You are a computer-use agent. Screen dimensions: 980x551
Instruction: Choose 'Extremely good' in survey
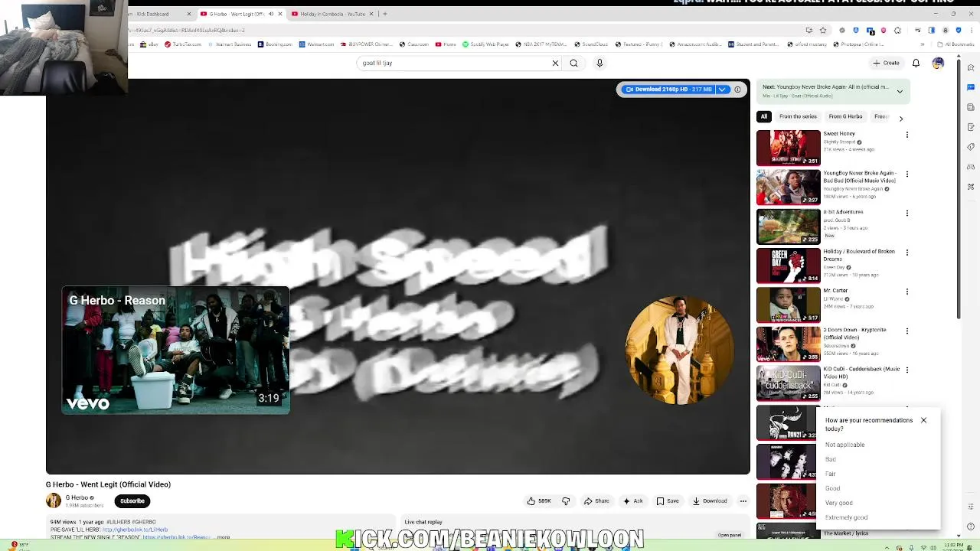tap(846, 517)
